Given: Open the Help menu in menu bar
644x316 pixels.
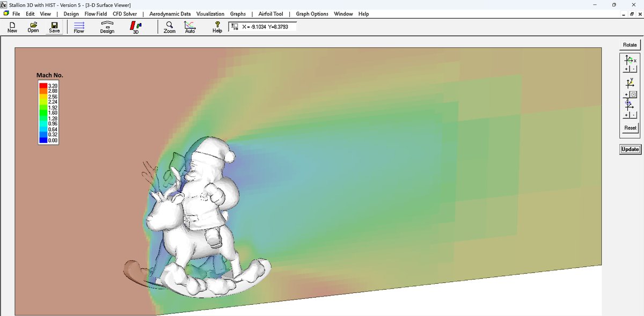Looking at the screenshot, I should (363, 14).
